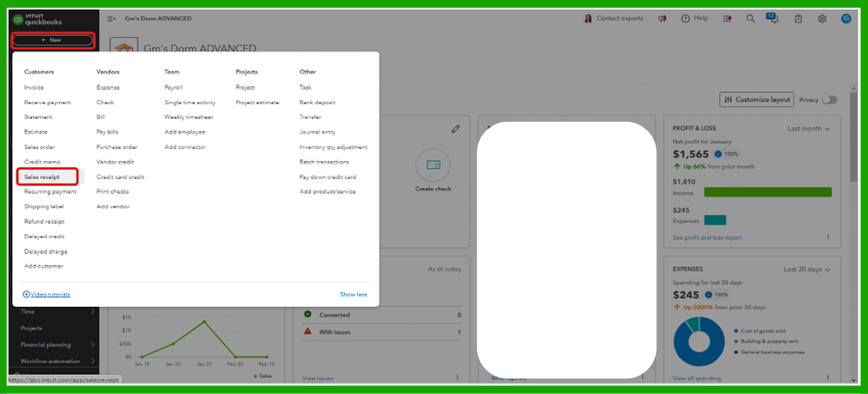The height and width of the screenshot is (394, 868).
Task: Open the apps grid icon
Action: point(727,19)
